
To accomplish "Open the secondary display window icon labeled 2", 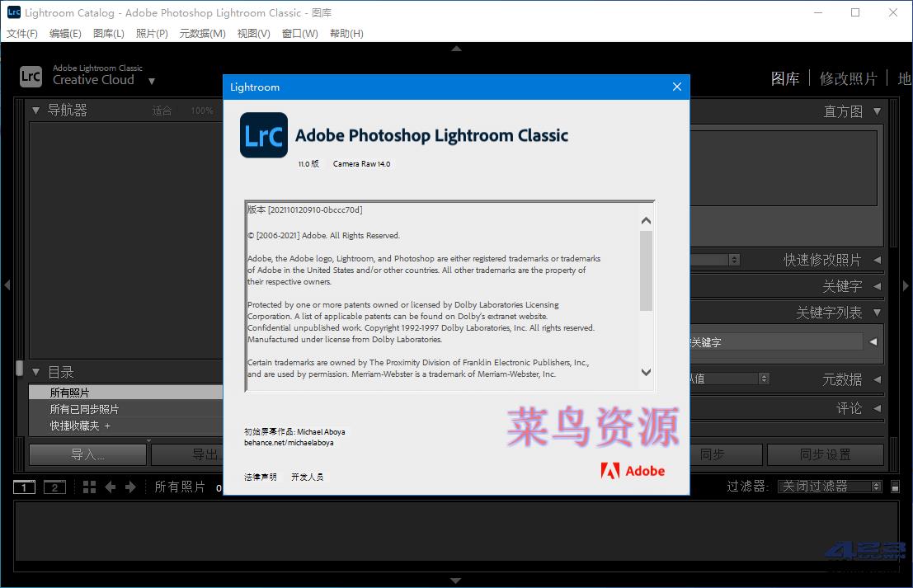I will point(54,487).
